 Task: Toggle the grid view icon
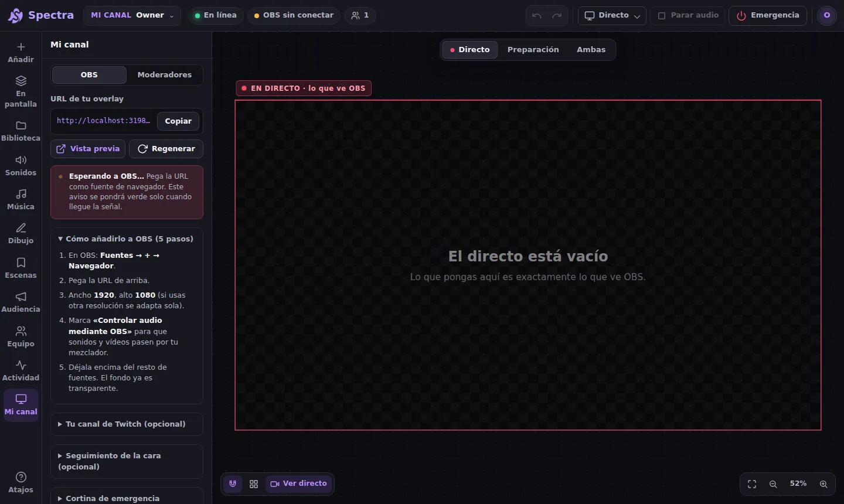254,484
